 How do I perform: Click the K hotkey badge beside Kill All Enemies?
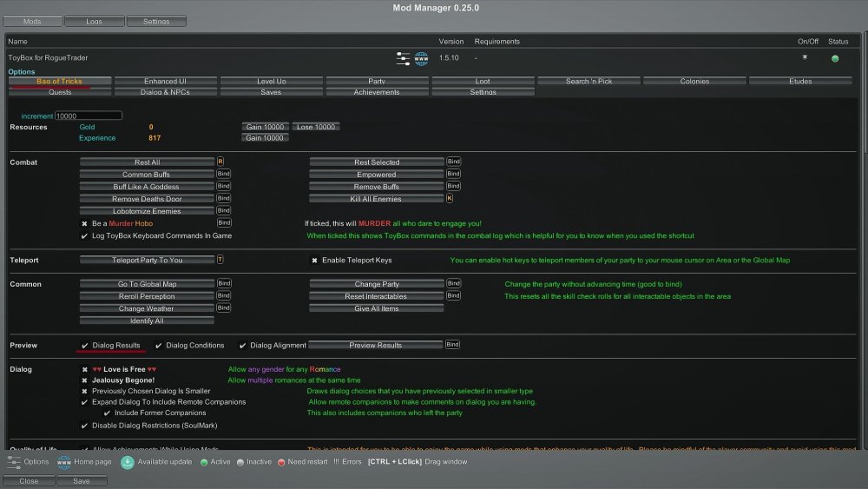[450, 198]
